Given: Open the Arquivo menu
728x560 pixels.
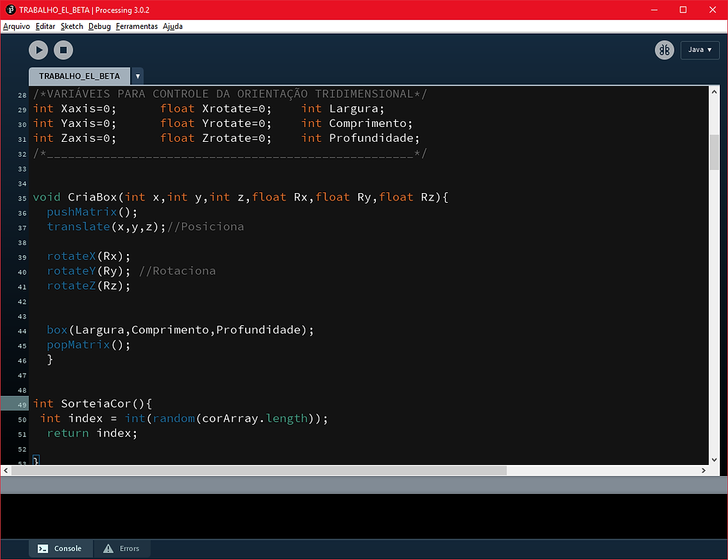Looking at the screenshot, I should 16,27.
